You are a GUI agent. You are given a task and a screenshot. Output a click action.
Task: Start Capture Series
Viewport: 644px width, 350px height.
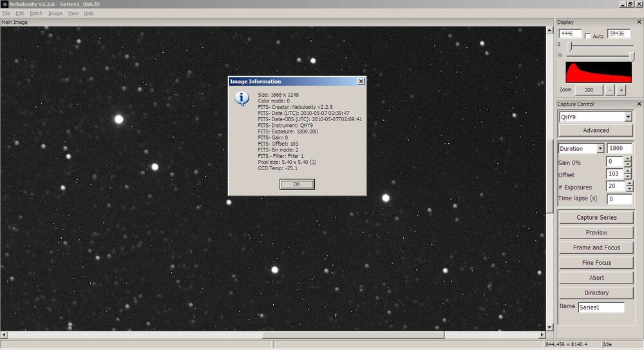[x=596, y=218]
